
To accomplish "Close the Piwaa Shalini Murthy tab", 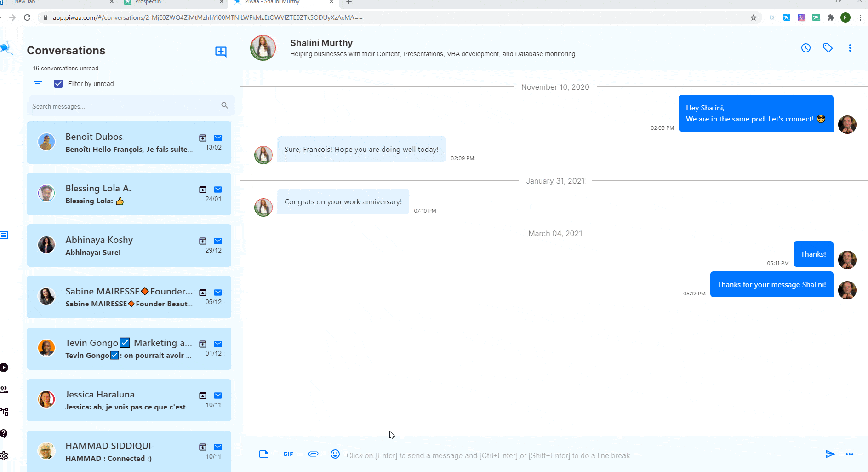I will point(331,2).
